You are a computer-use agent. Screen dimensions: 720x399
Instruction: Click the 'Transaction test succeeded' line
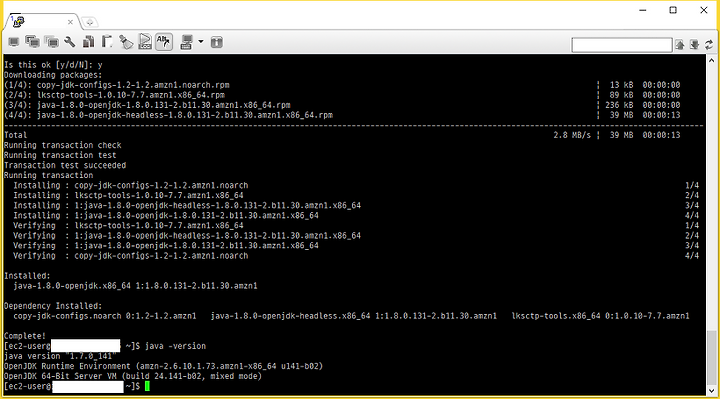point(65,165)
